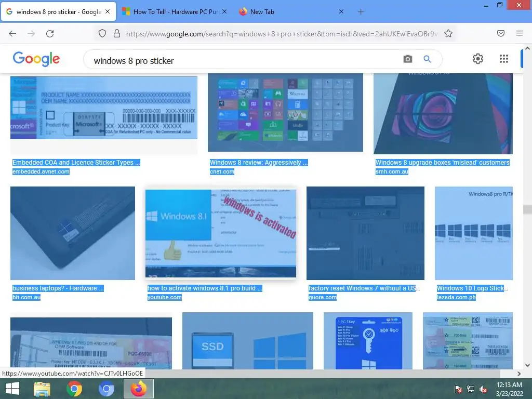Click the smh.com.au source link
Screen dimensions: 532x399
click(x=392, y=171)
